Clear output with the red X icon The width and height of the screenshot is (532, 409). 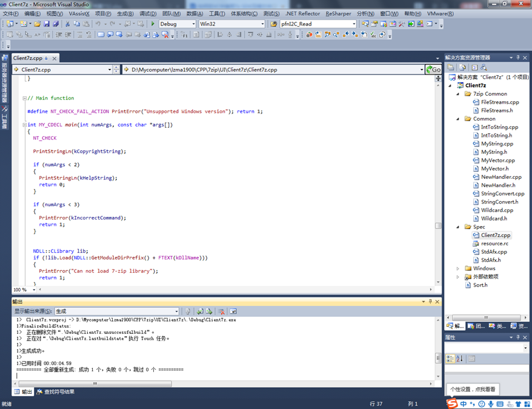(222, 311)
